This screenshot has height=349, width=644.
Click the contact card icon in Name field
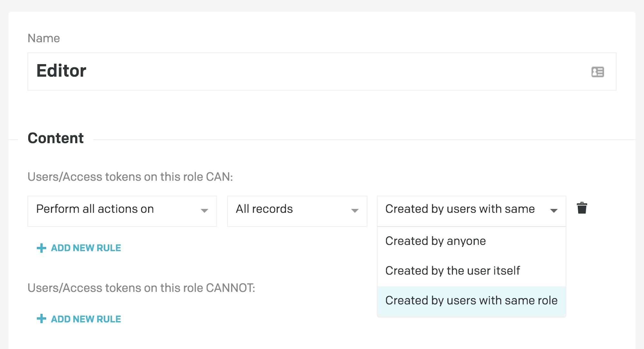(x=598, y=72)
